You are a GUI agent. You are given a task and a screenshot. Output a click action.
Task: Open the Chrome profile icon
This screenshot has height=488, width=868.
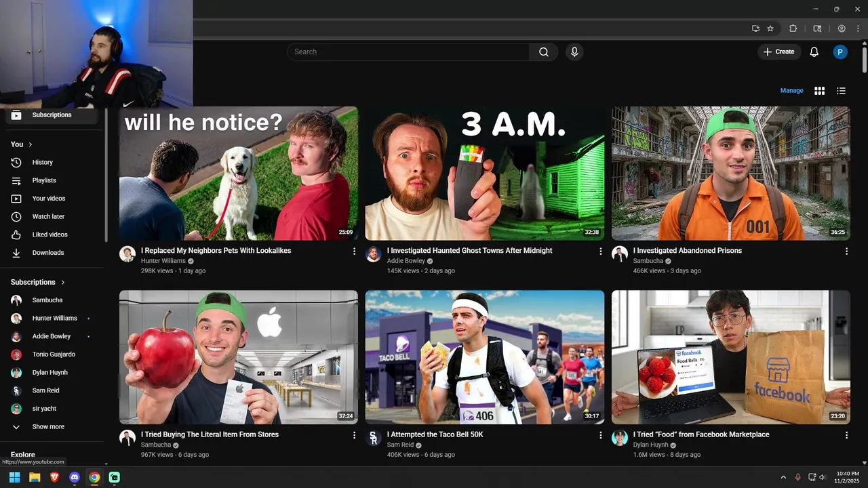(842, 28)
